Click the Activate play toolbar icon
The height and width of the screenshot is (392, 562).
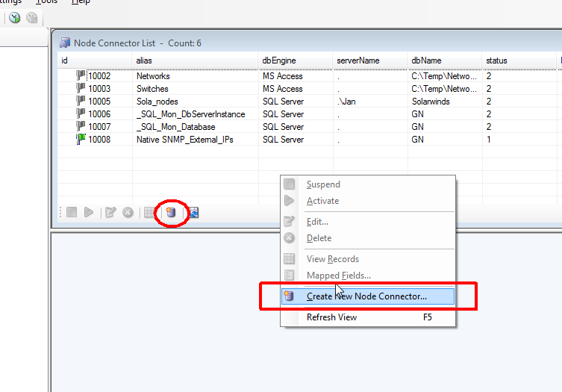point(89,213)
